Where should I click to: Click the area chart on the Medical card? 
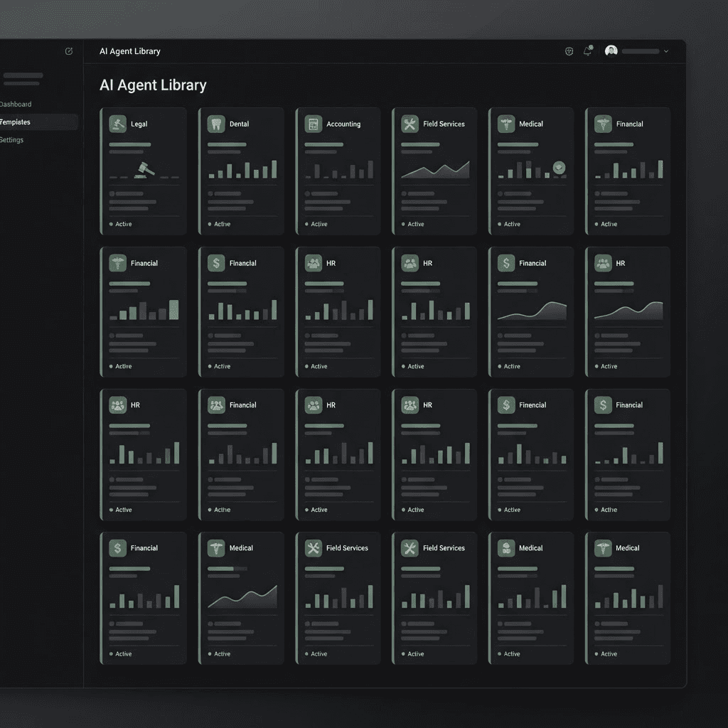click(x=242, y=596)
